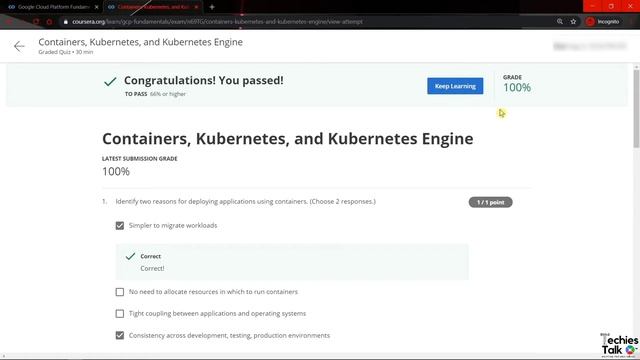The height and width of the screenshot is (360, 640).
Task: Restore down the browser window
Action: pos(611,6)
